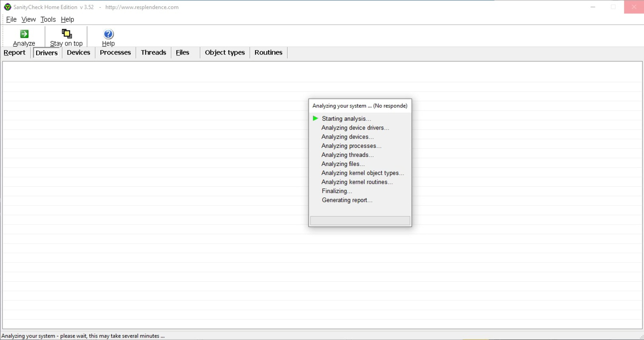
Task: Switch to the Report tab
Action: pos(14,53)
